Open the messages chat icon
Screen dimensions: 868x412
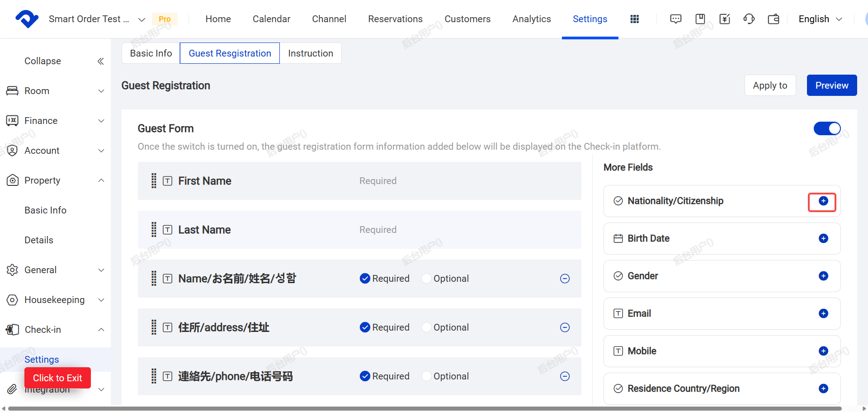pos(675,19)
